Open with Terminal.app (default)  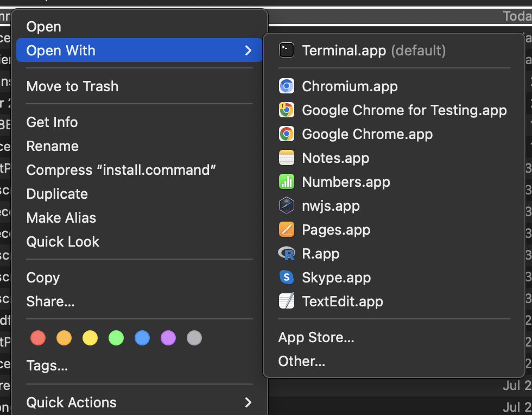point(394,51)
